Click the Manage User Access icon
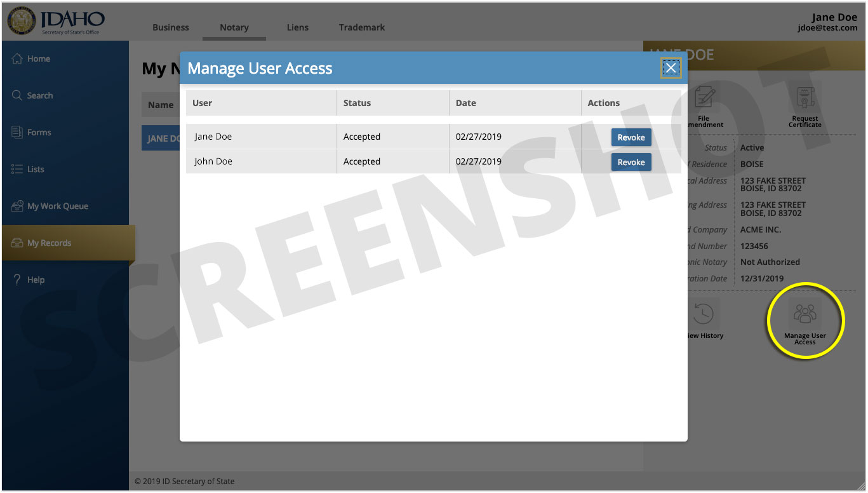Viewport: 868px width, 493px height. tap(805, 314)
